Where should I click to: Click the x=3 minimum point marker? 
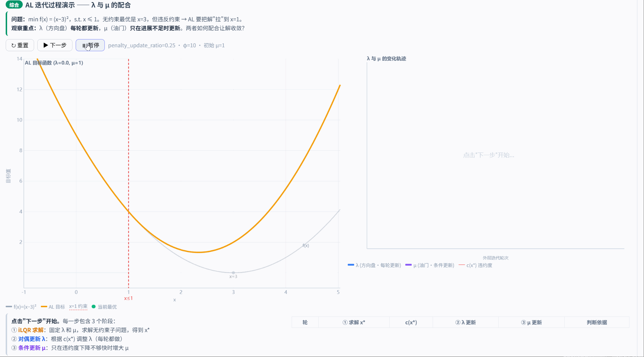[x=233, y=273]
